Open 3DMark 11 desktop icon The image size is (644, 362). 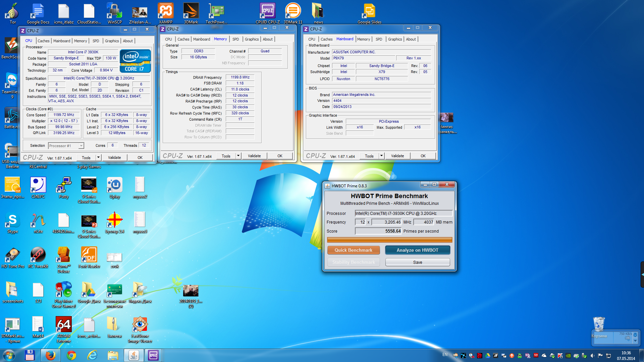[x=293, y=13]
